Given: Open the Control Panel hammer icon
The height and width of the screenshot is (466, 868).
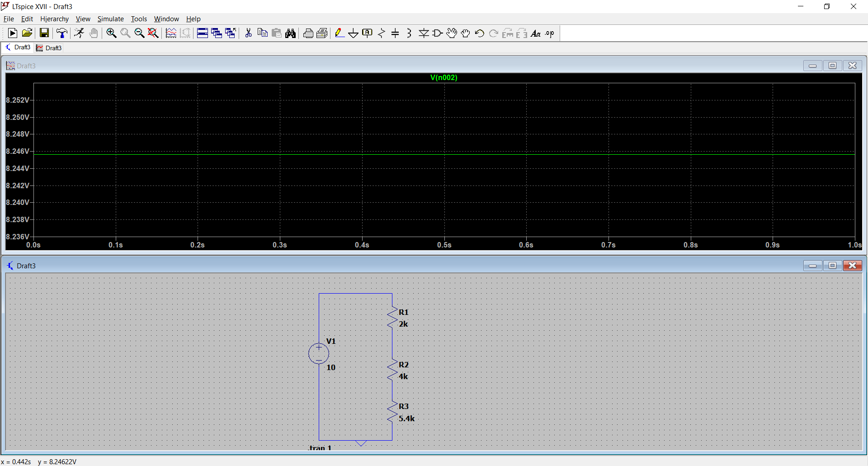Looking at the screenshot, I should tap(62, 33).
